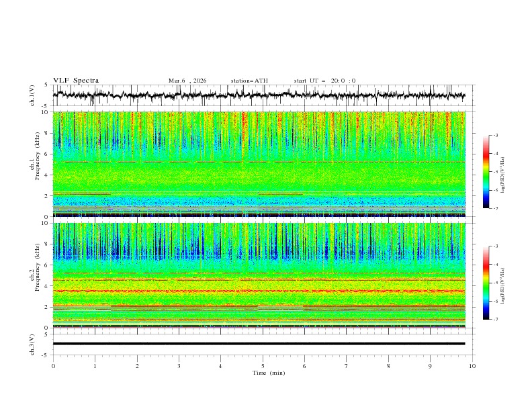The width and height of the screenshot is (532, 411).
Task: Click the time axis tick label "10"
Action: (x=472, y=366)
